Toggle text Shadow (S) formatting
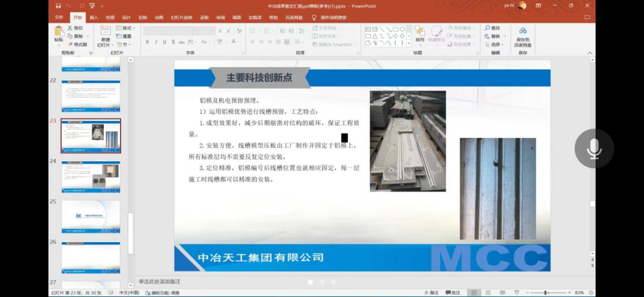This screenshot has width=644, height=297. (174, 42)
